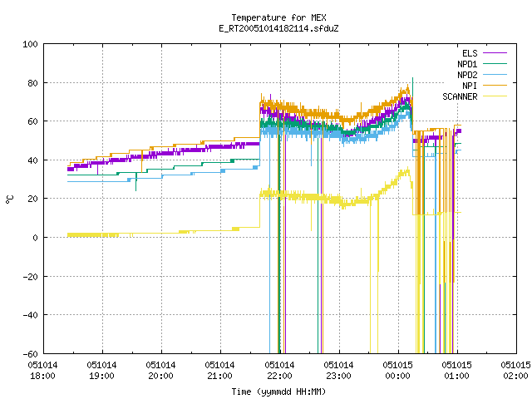The width and height of the screenshot is (532, 399).
Task: Click the y-axis label -40
Action: [x=30, y=315]
